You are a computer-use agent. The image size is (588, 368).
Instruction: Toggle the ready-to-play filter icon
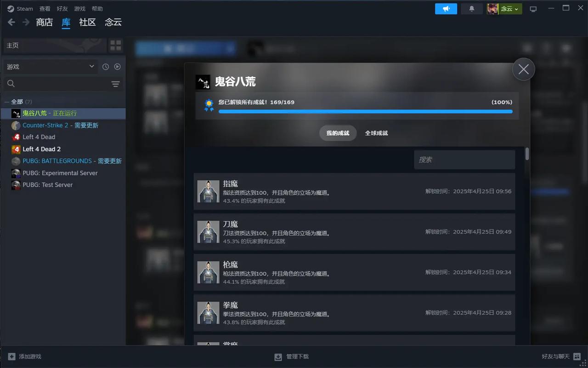118,67
